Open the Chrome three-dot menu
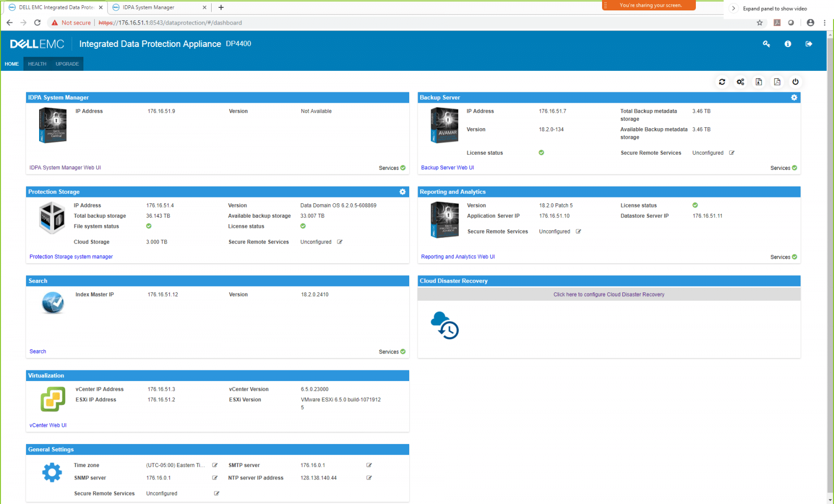 825,22
